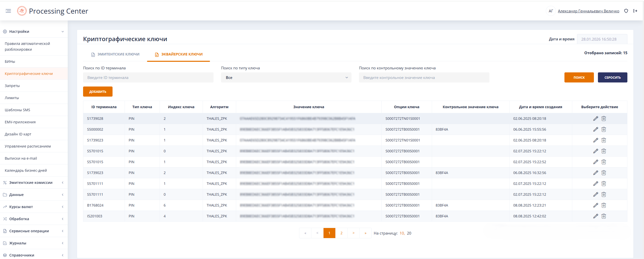Click the hamburger menu icon
644x259 pixels.
pos(8,11)
